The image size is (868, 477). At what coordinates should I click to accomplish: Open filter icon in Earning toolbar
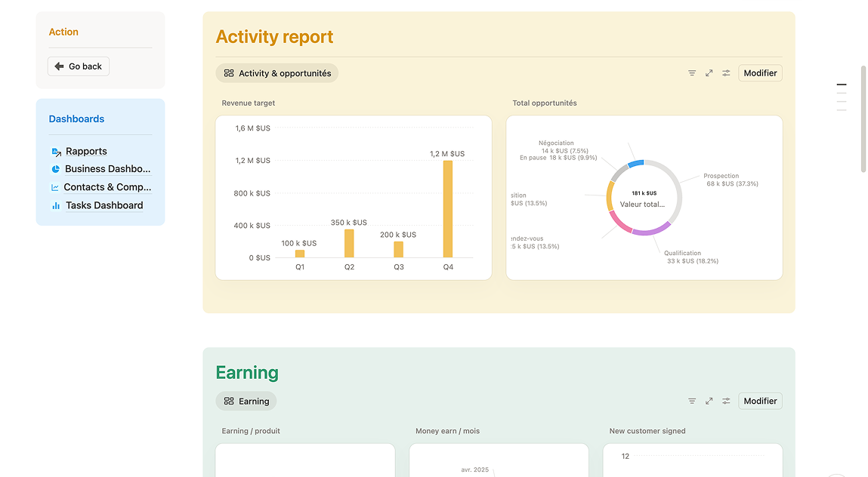coord(692,402)
